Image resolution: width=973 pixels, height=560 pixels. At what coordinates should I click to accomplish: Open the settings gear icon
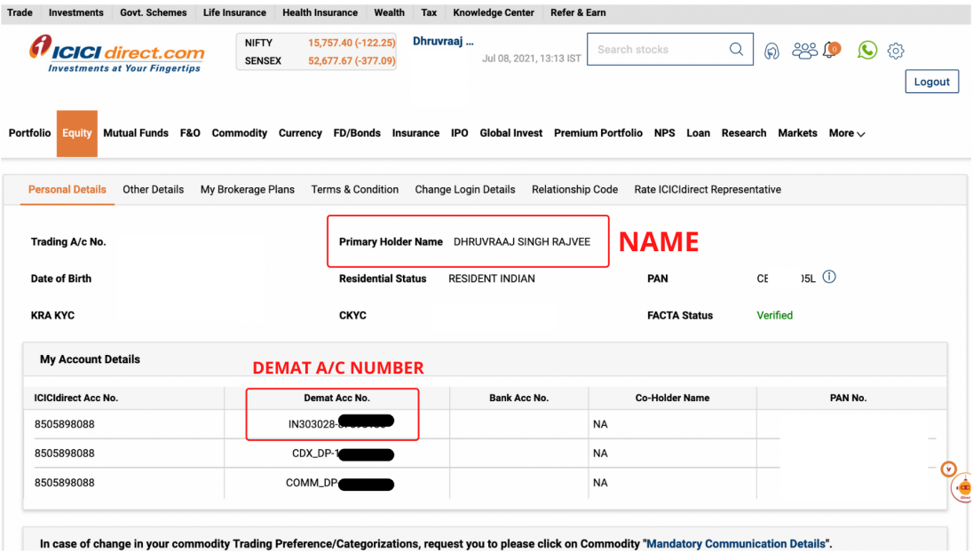click(896, 51)
